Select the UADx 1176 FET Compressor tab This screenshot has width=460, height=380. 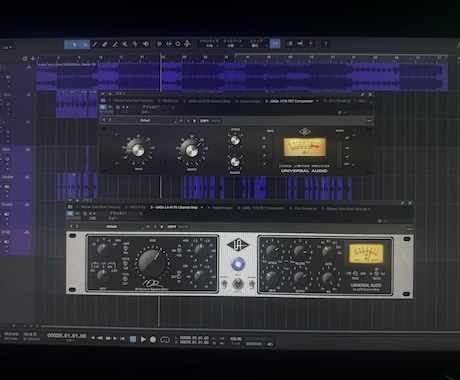point(289,101)
